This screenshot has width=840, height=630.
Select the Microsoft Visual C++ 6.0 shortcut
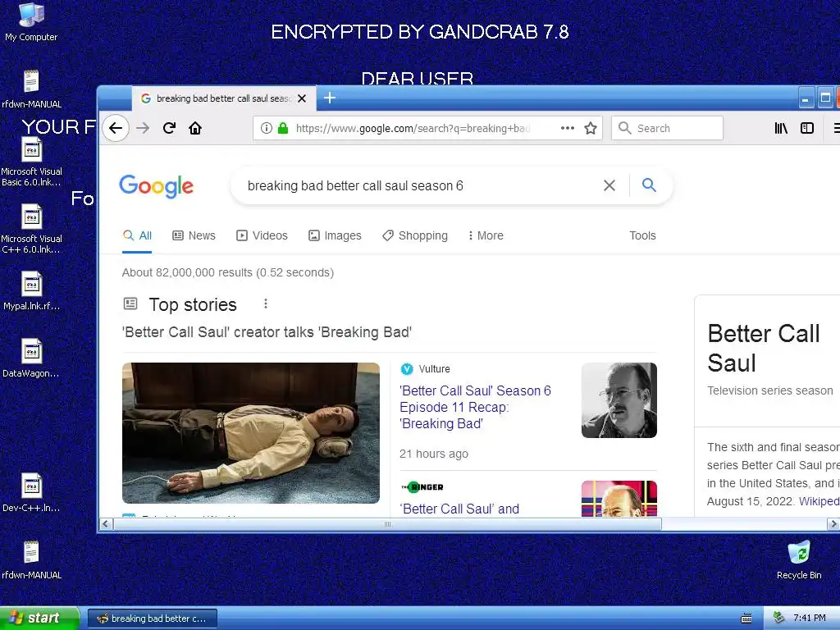tap(31, 230)
